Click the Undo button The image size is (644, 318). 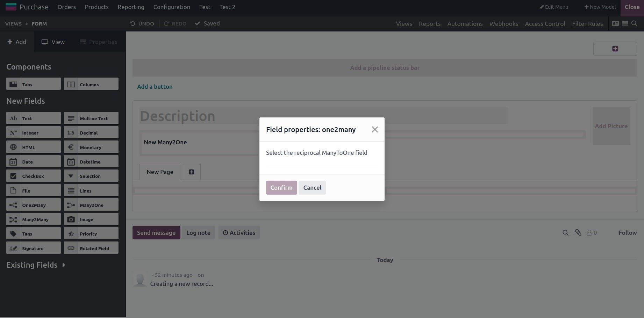click(x=142, y=24)
